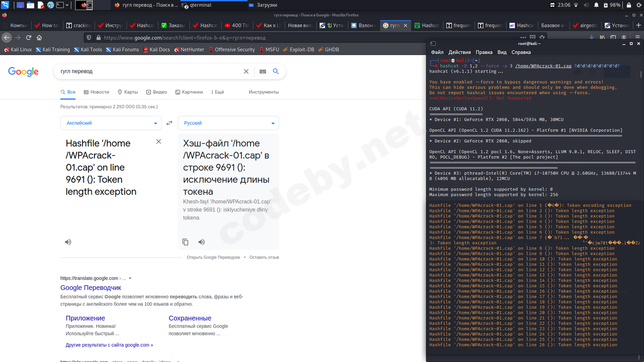Screen dimensions: 644x362
Task: Open the Инструменты search tools
Action: click(264, 92)
